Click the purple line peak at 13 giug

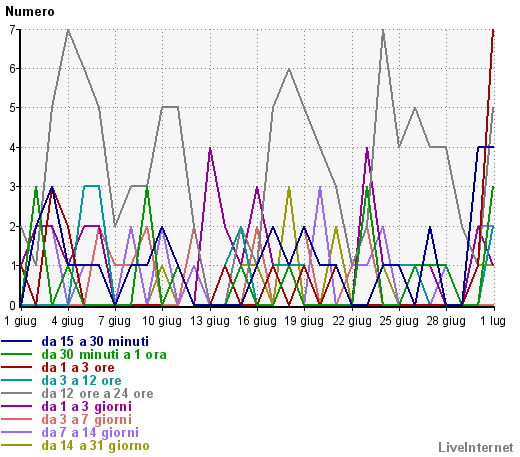point(210,148)
